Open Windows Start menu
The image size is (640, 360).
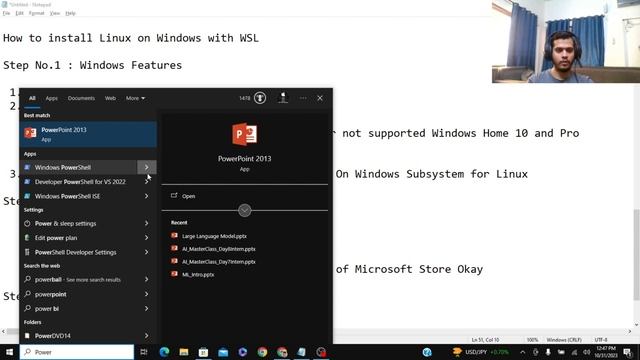pyautogui.click(x=9, y=352)
